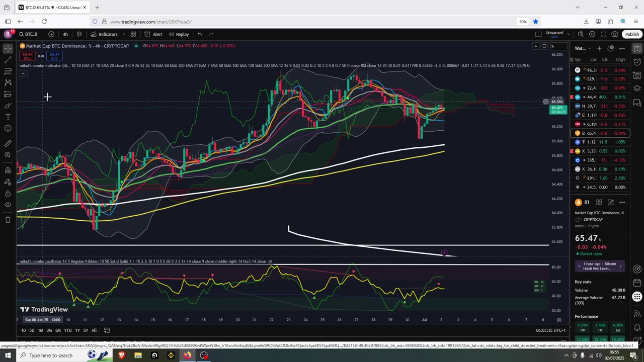Open watchlist more options ellipsis
The image size is (644, 362).
tap(622, 48)
